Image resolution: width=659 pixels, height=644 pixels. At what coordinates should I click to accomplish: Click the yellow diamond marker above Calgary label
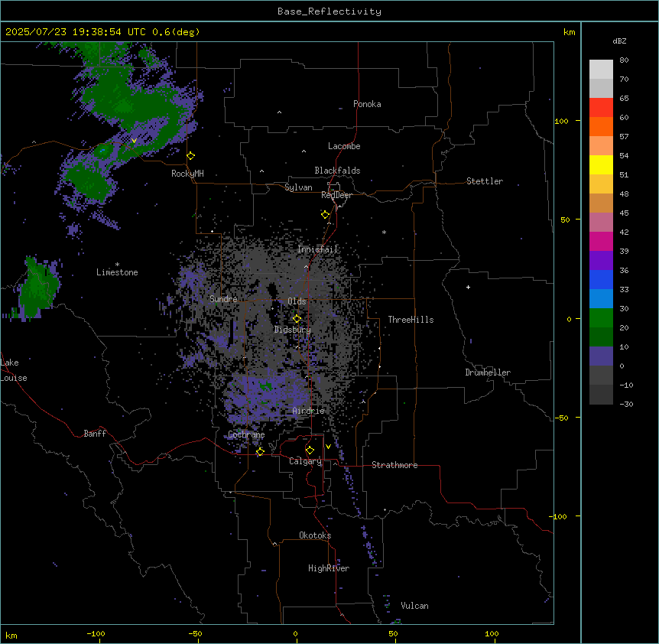(310, 450)
